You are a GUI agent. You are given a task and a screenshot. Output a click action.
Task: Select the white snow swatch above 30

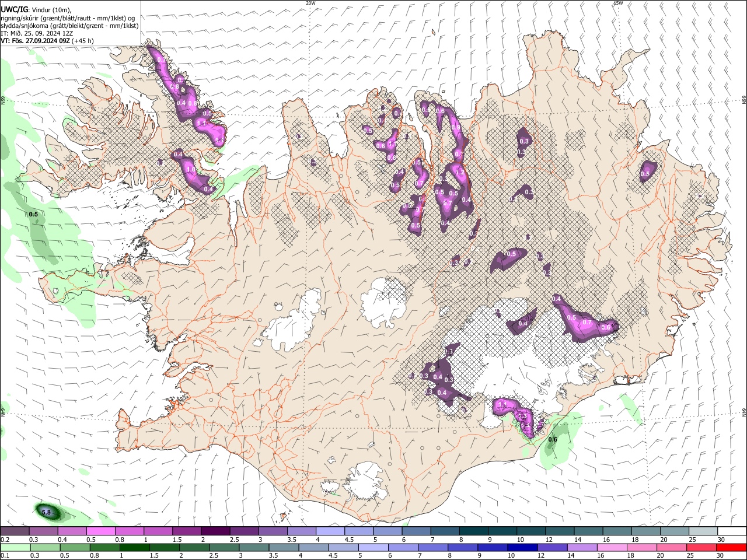(x=732, y=531)
